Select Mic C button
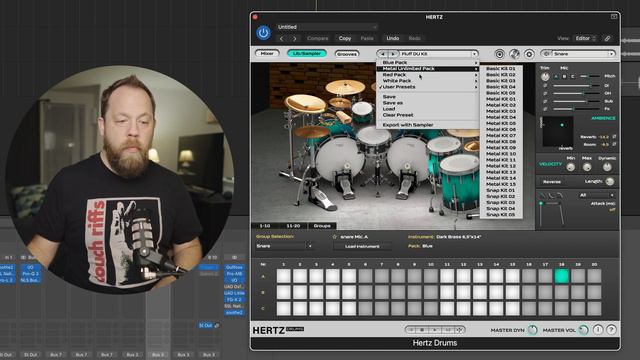640x360 pixels. tap(573, 76)
